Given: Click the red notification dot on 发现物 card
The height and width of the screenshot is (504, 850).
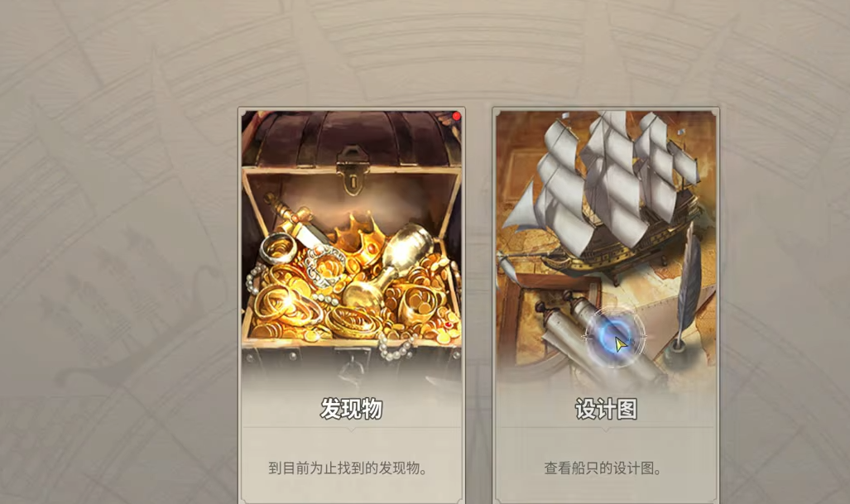Looking at the screenshot, I should click(456, 116).
